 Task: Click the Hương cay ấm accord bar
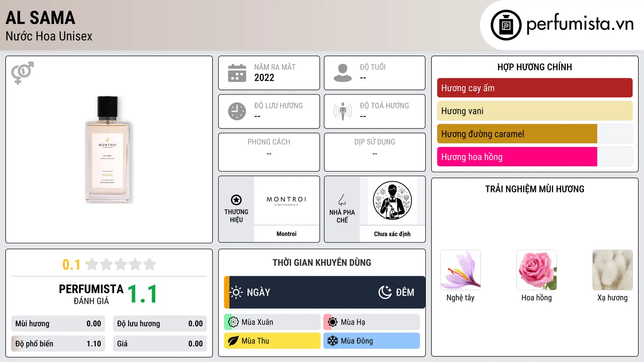tap(535, 88)
